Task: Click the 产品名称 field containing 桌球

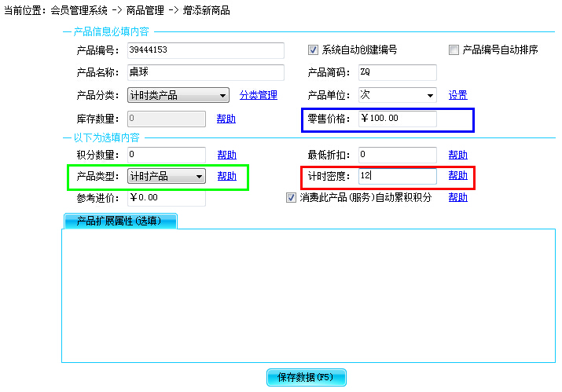Action: tap(204, 73)
